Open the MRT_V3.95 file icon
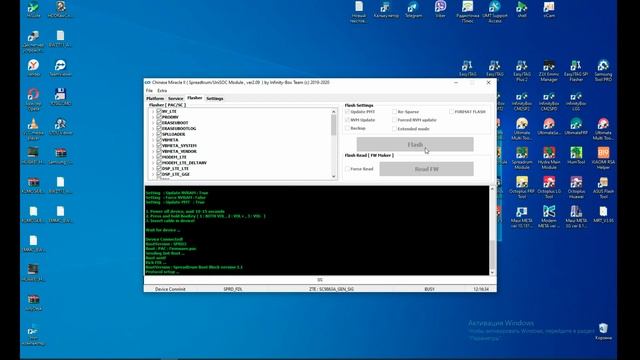640x360 pixels. (603, 214)
